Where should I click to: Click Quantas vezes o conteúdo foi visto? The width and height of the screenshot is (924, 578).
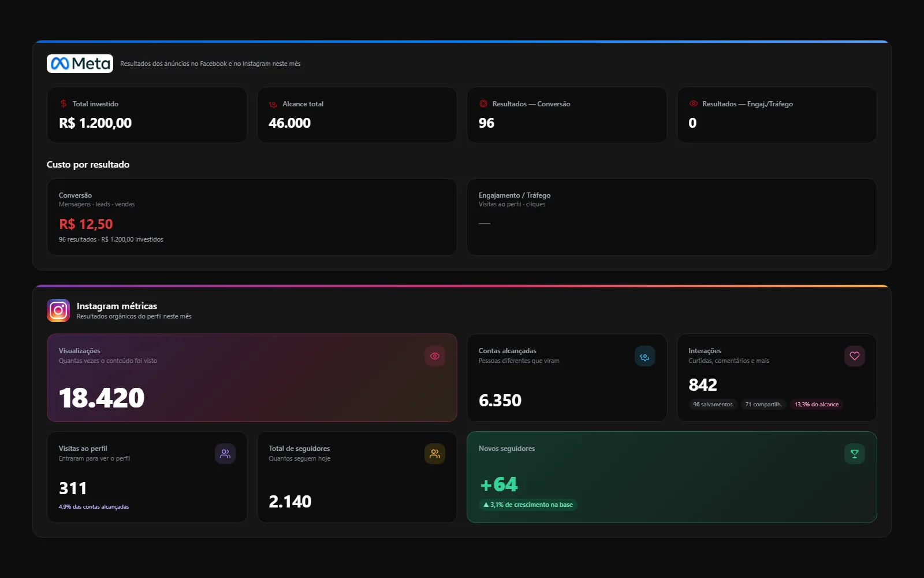coord(107,361)
